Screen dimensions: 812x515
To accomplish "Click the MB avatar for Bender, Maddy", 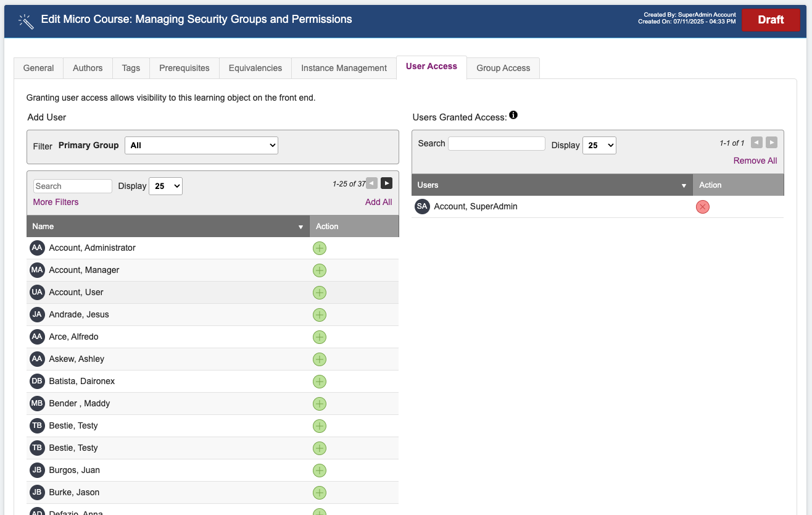I will [x=37, y=403].
